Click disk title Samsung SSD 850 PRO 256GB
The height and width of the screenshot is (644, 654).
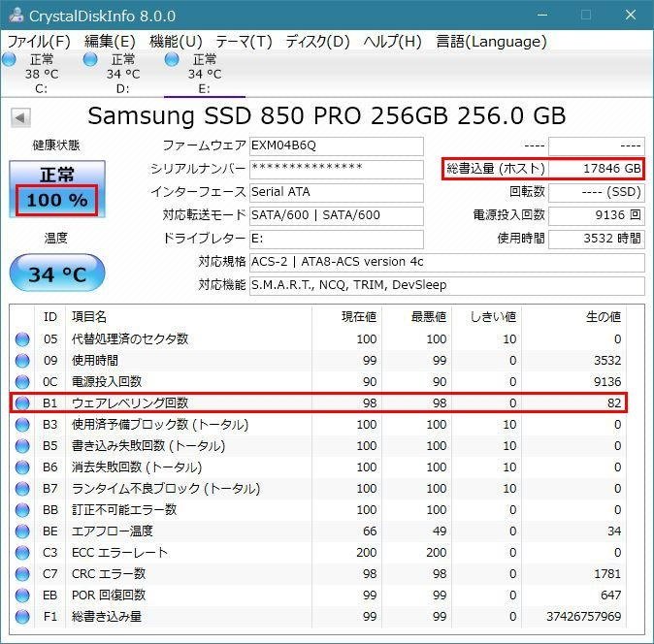click(x=267, y=115)
